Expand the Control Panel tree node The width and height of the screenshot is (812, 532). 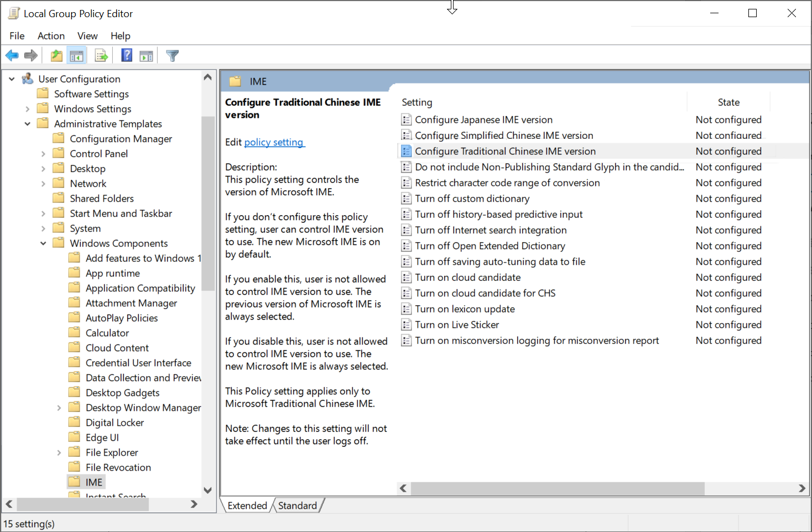[43, 154]
